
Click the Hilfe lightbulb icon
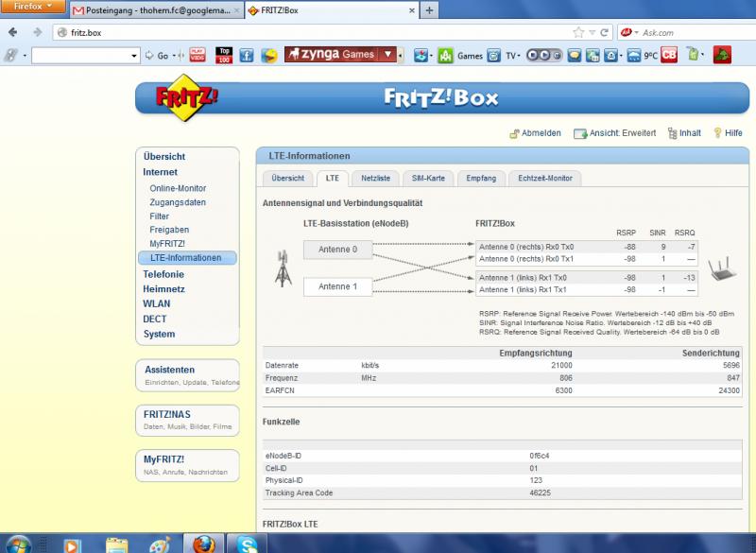tap(717, 132)
